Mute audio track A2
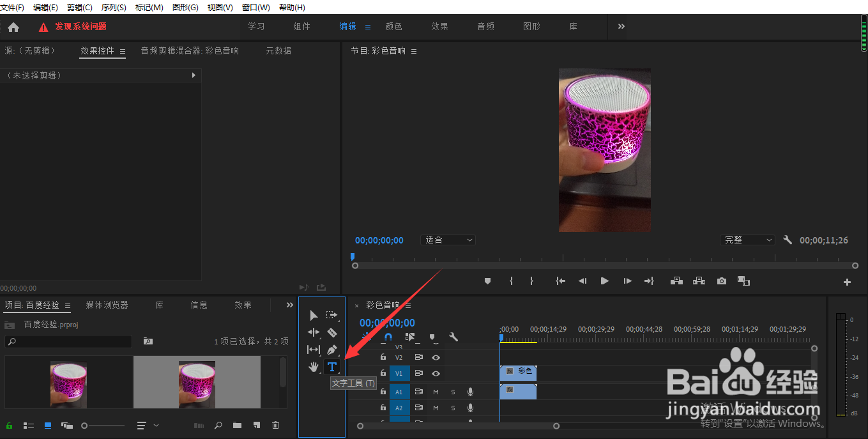868x439 pixels. click(436, 408)
